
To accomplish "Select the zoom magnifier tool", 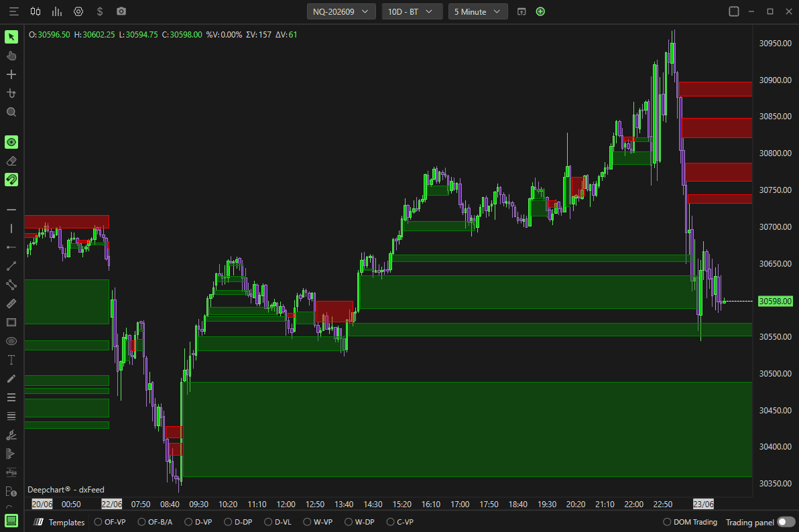I will pos(11,112).
